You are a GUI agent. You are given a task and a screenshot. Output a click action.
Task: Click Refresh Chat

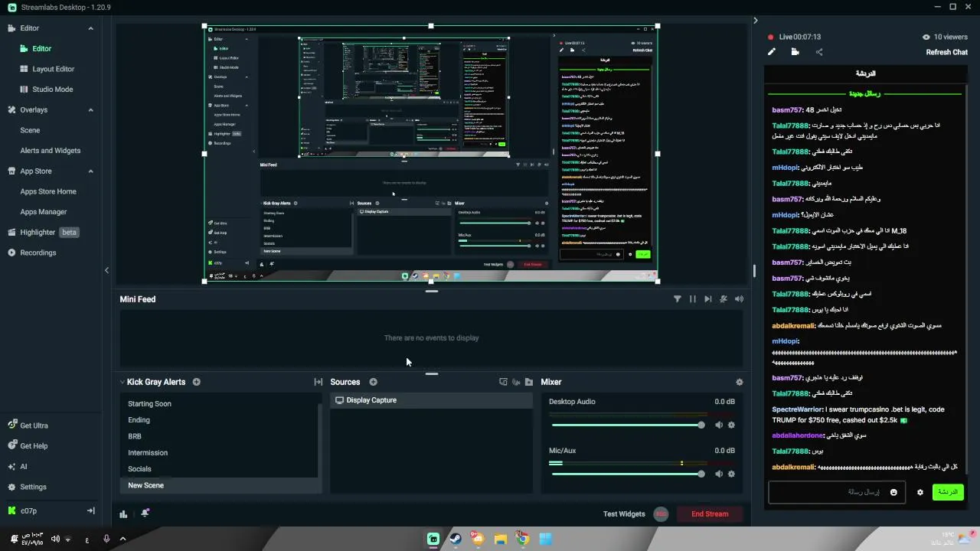[946, 52]
